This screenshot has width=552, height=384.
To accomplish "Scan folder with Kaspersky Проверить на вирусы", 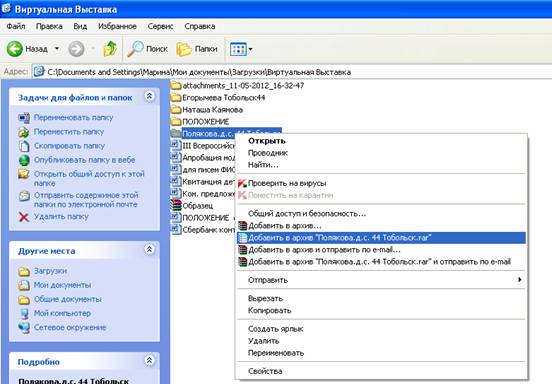I will pos(287,183).
